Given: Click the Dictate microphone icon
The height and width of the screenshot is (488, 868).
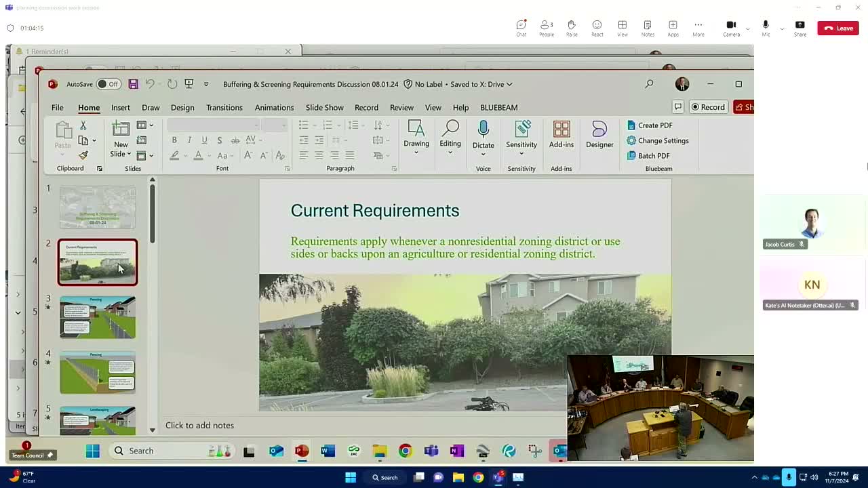Looking at the screenshot, I should (x=483, y=129).
